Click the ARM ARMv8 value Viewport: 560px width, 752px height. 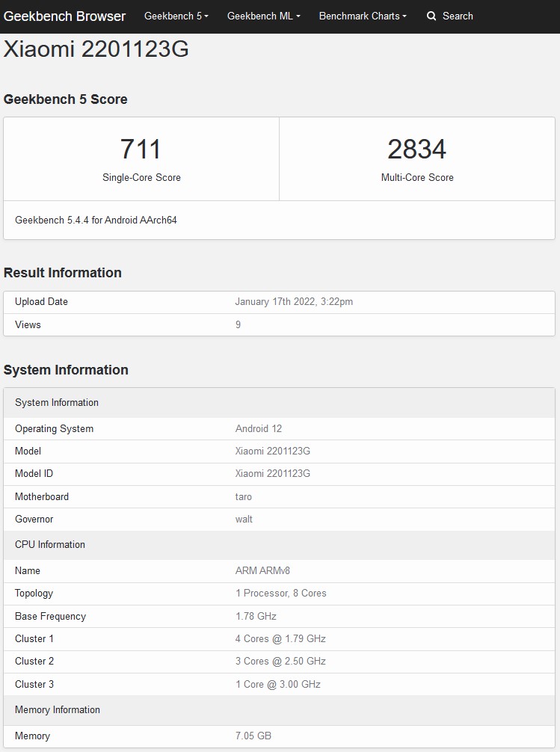click(262, 570)
